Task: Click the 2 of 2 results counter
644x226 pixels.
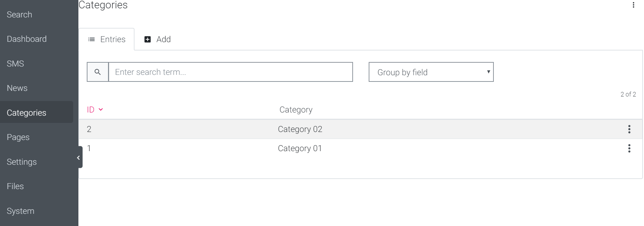Action: 628,94
